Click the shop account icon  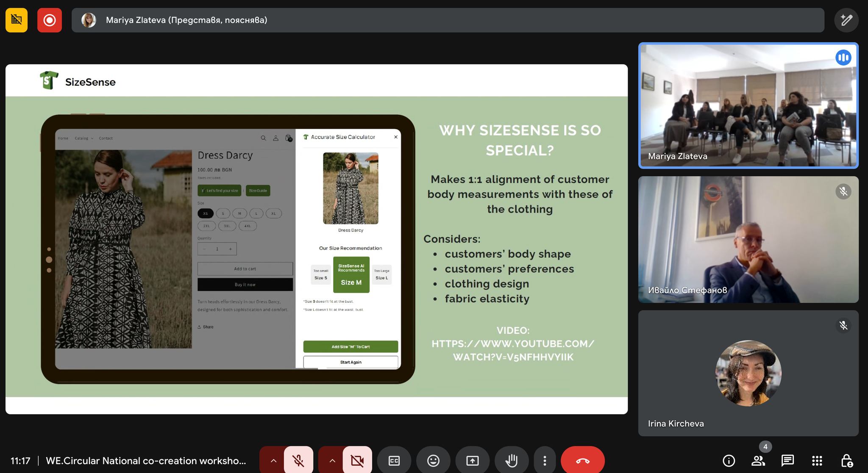pyautogui.click(x=275, y=138)
